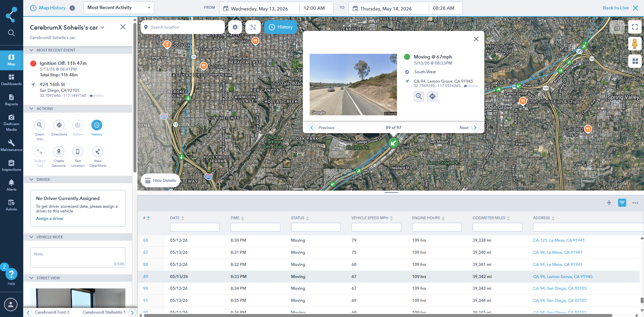Image resolution: width=644 pixels, height=317 pixels.
Task: Switch to CerebrumX Stellantis 1 vehicle
Action: point(104,312)
